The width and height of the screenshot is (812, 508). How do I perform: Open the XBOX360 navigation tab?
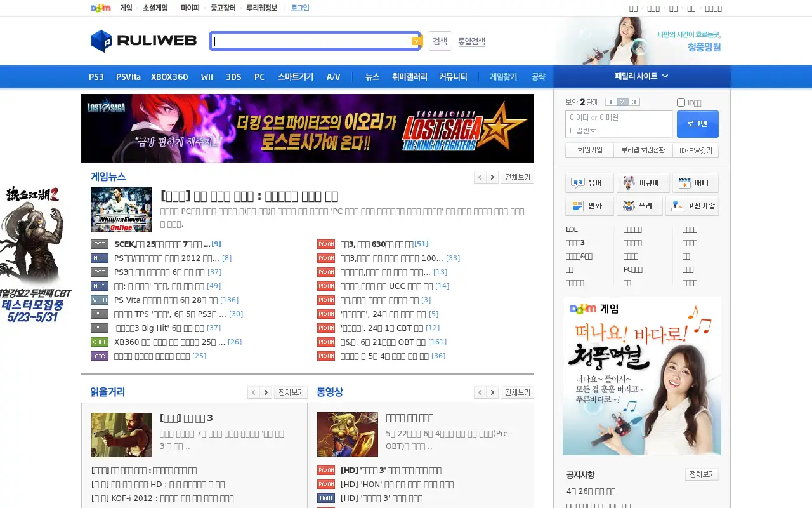pyautogui.click(x=169, y=77)
